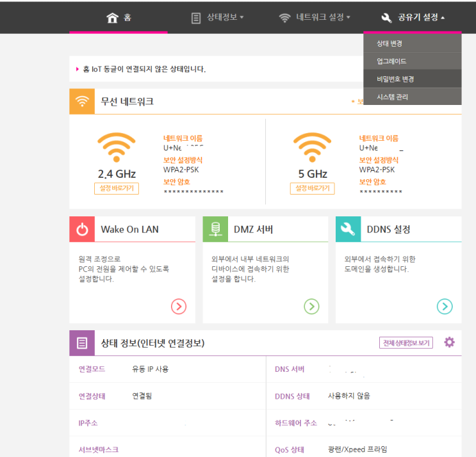Screen dimensions: 476x457
Task: Click the DNS 서버 label
Action: point(290,369)
